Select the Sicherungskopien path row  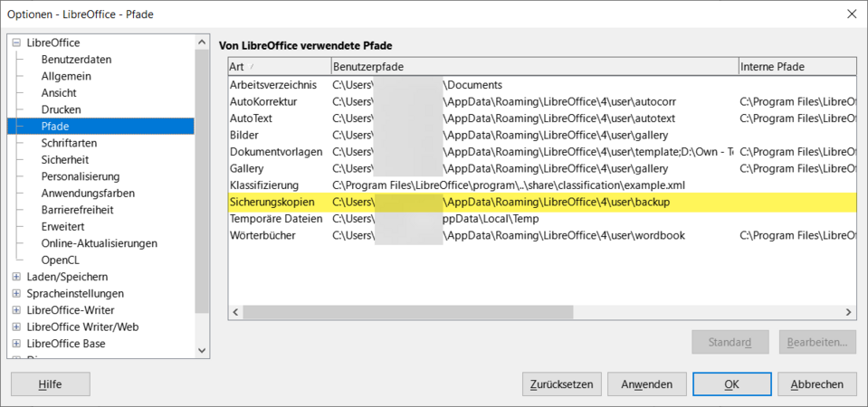[542, 203]
